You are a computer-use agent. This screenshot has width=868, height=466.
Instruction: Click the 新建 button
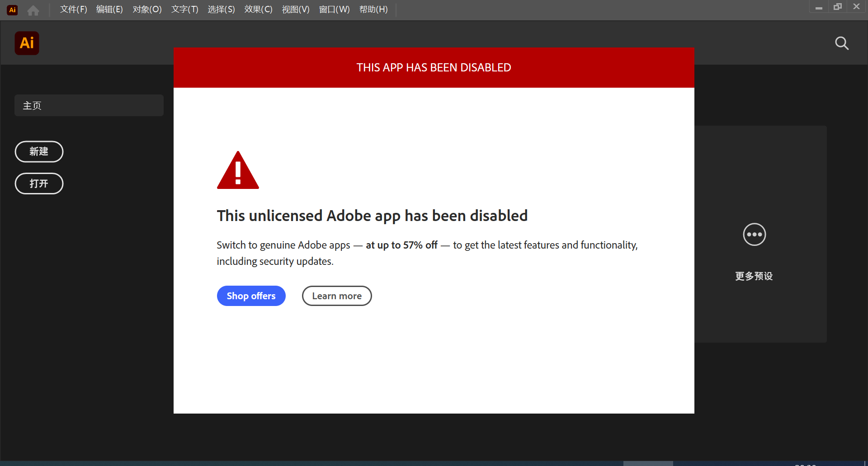pos(39,151)
